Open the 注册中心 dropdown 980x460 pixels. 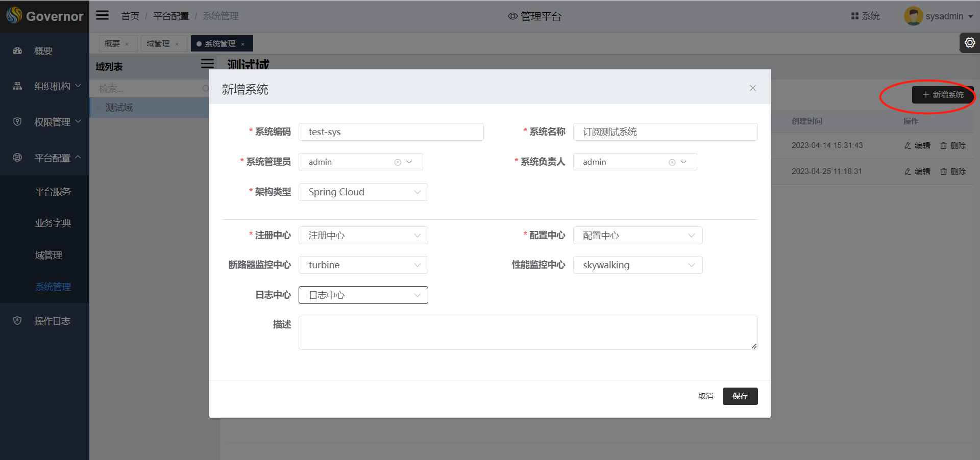[x=363, y=236]
